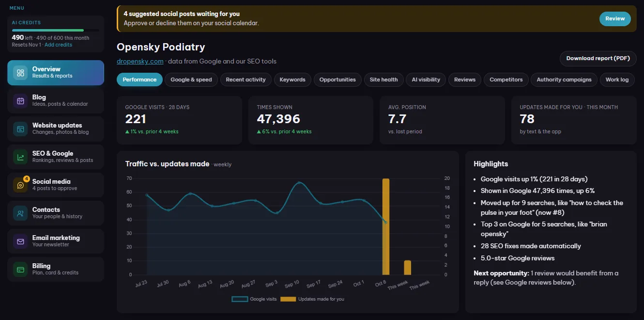
Task: Click the Avg. position 7.7 card
Action: pyautogui.click(x=443, y=120)
